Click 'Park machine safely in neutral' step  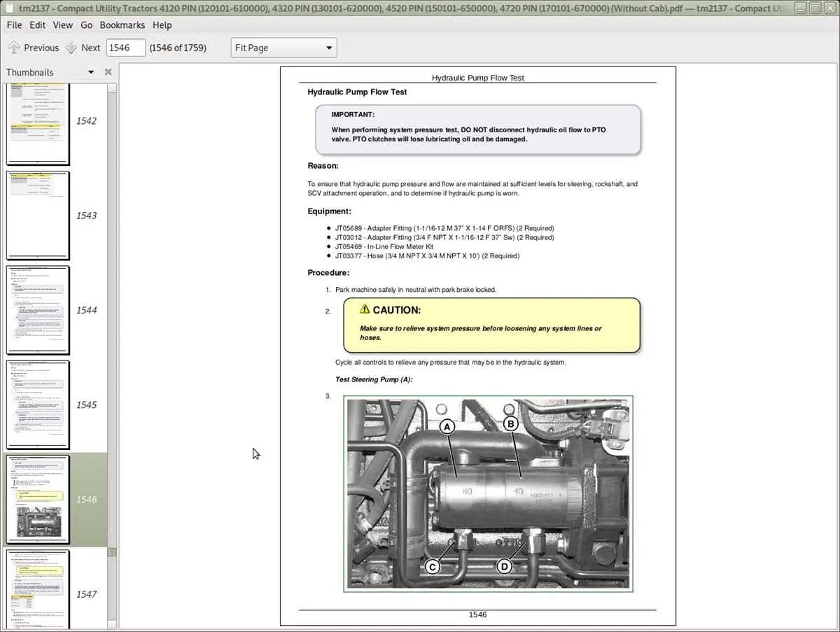coord(416,290)
